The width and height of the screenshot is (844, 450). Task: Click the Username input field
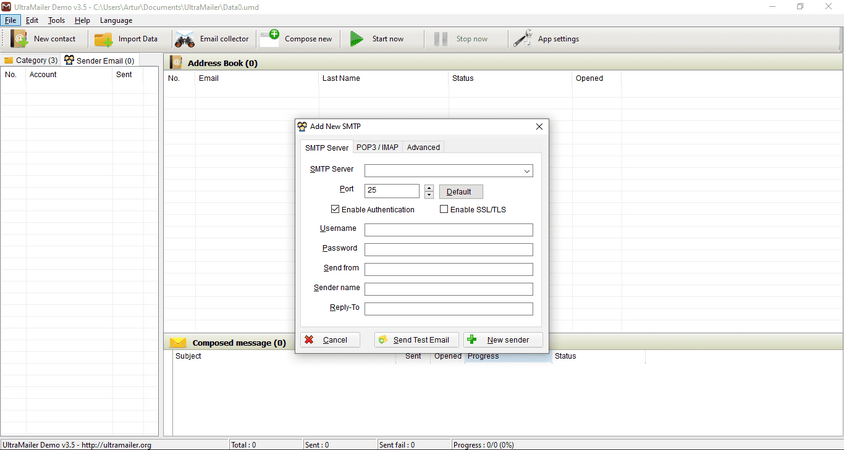click(x=448, y=230)
